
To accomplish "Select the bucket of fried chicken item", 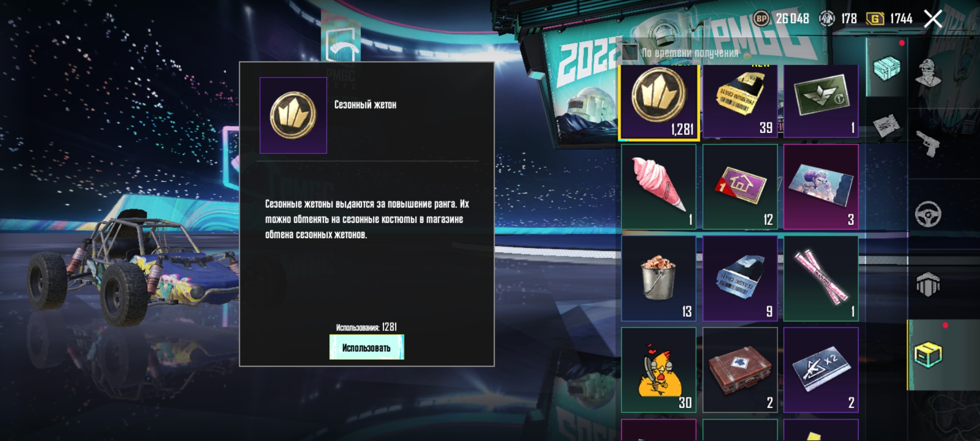I will (x=659, y=278).
